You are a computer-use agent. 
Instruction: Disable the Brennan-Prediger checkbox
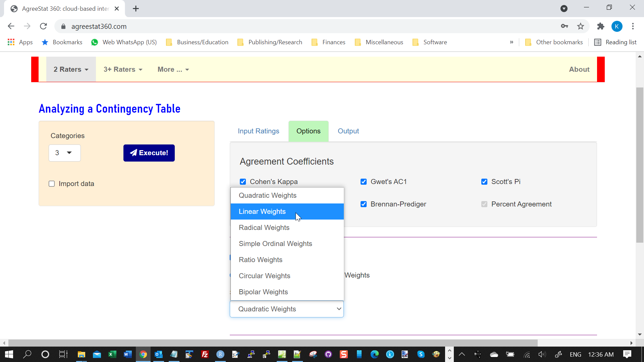coord(364,204)
